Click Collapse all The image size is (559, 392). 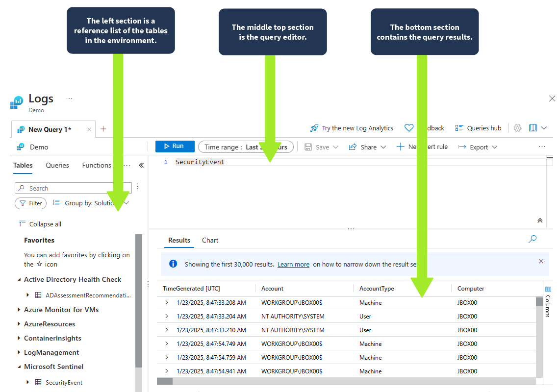[x=40, y=224]
